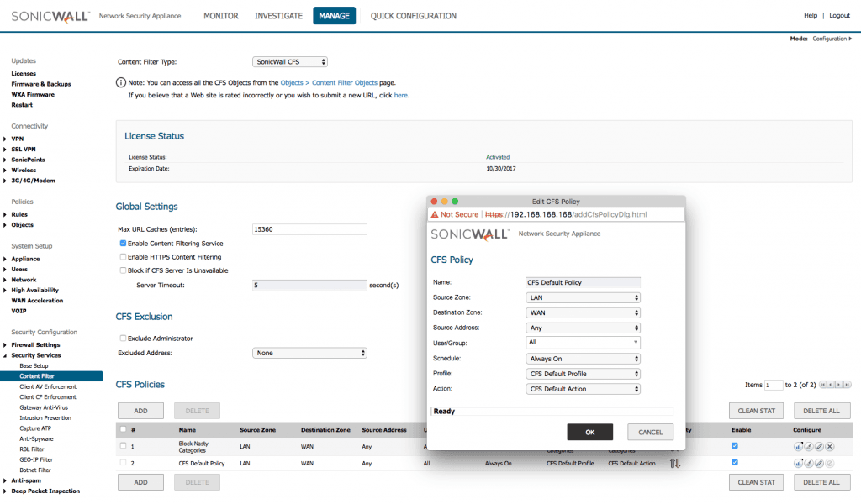Select the MANAGE tab
The width and height of the screenshot is (861, 504).
point(335,16)
